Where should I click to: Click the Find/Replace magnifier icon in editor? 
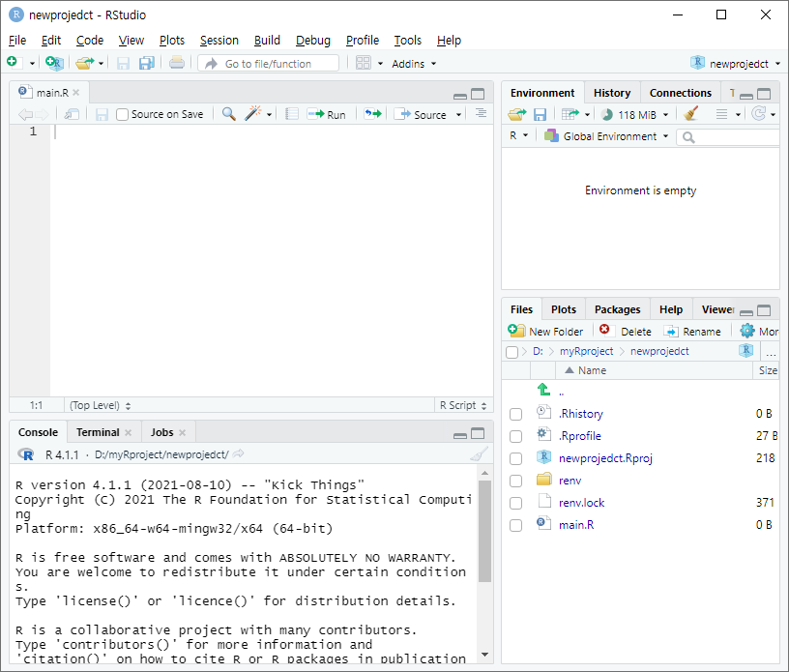coord(228,114)
